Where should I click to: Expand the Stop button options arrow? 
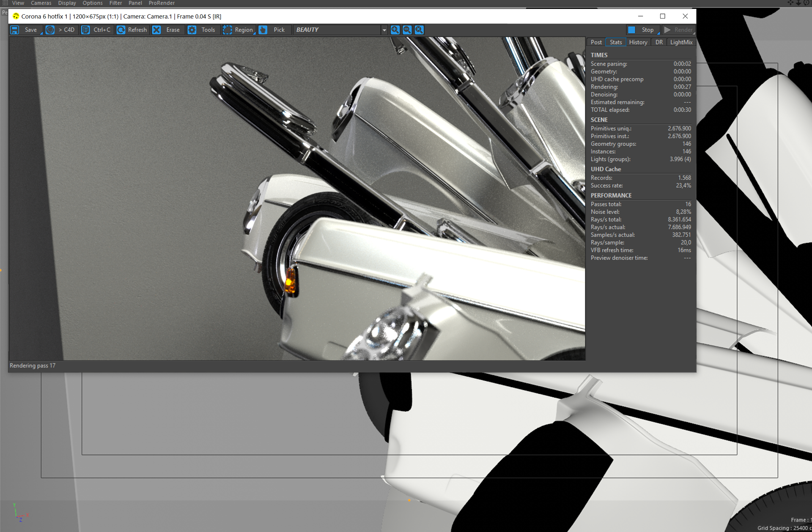coord(658,33)
